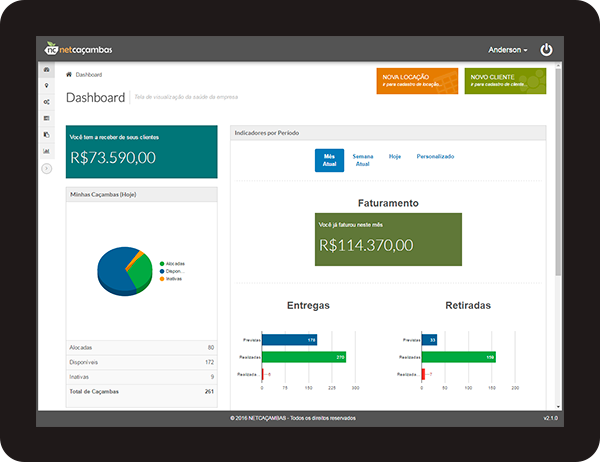The width and height of the screenshot is (600, 462).
Task: Click the v2.1.0 version text in footer
Action: [x=551, y=418]
